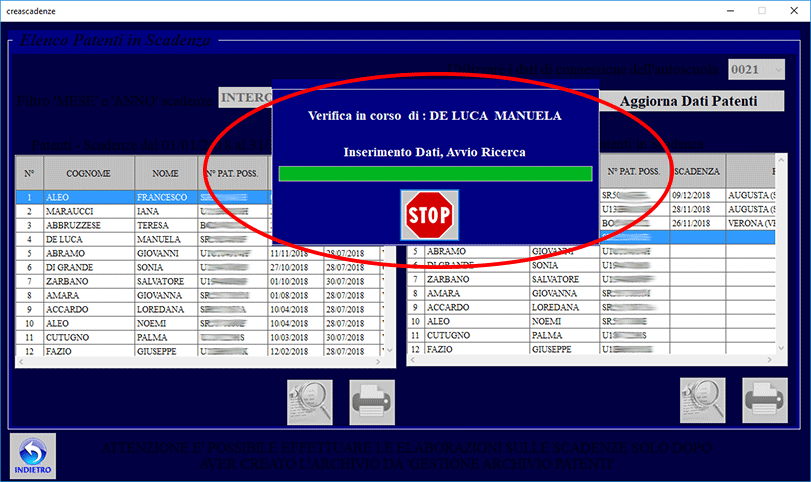Click the 01/10/2018 date in the left table
The height and width of the screenshot is (482, 811).
pyautogui.click(x=289, y=281)
